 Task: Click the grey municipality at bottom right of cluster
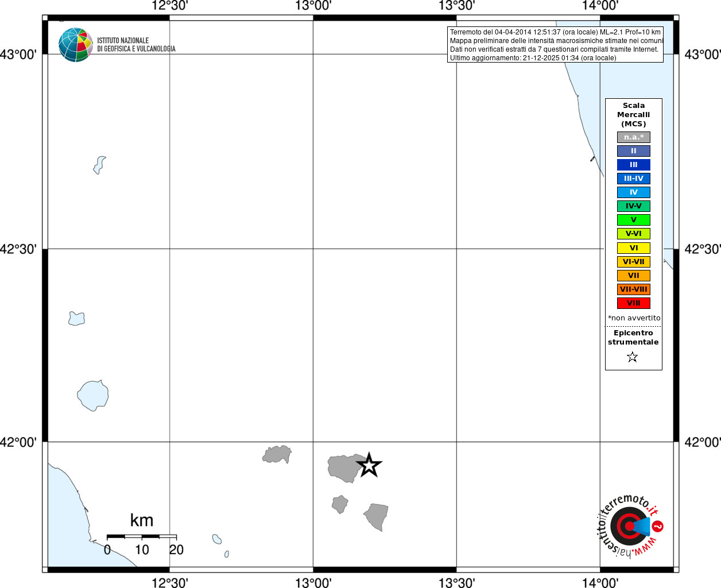pyautogui.click(x=377, y=516)
